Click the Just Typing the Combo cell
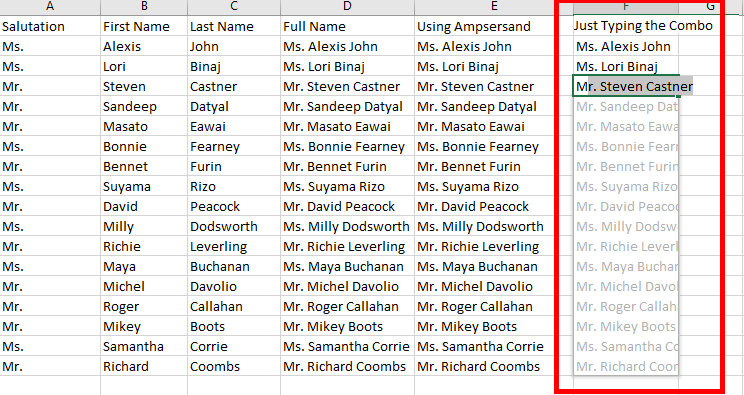744x395 pixels. click(626, 26)
